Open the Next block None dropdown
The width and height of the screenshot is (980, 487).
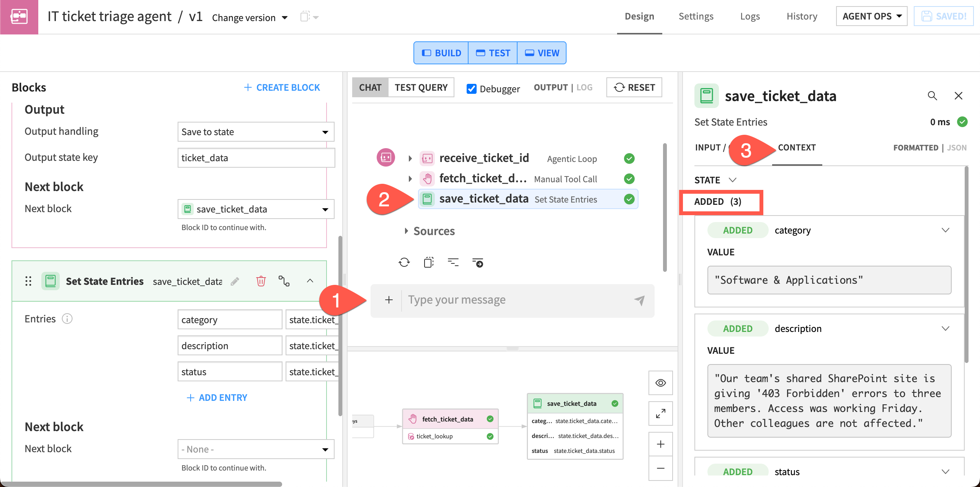(256, 449)
